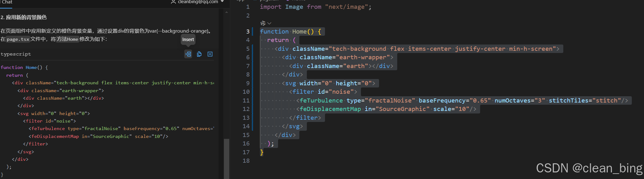Screen dimensions: 644x179
Task: Click editor line number 11
Action: point(246,100)
